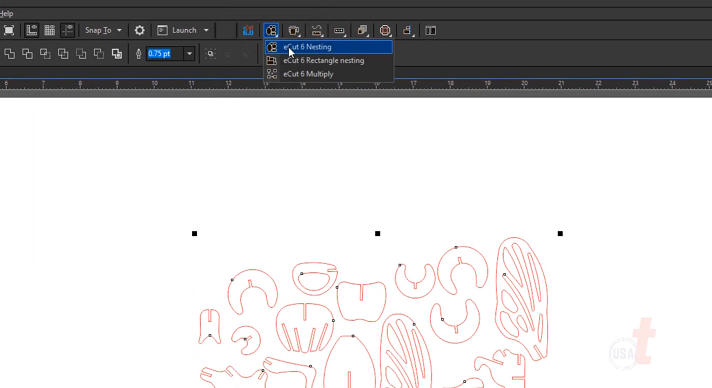The height and width of the screenshot is (388, 712).
Task: Click the Simplify shapes icon
Action: coord(63,54)
